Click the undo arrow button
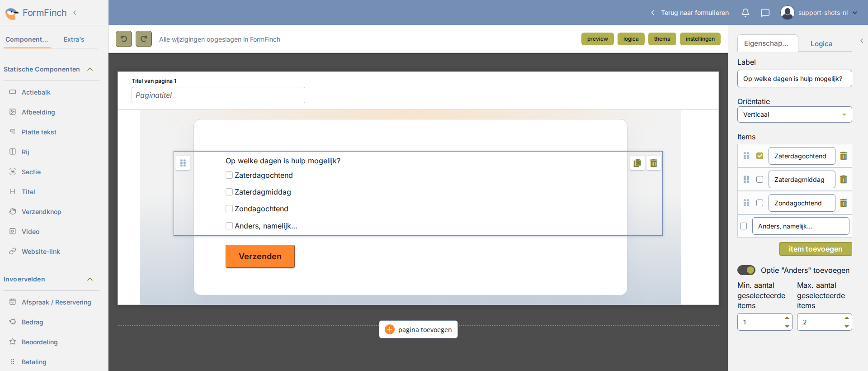The image size is (868, 371). click(x=123, y=39)
